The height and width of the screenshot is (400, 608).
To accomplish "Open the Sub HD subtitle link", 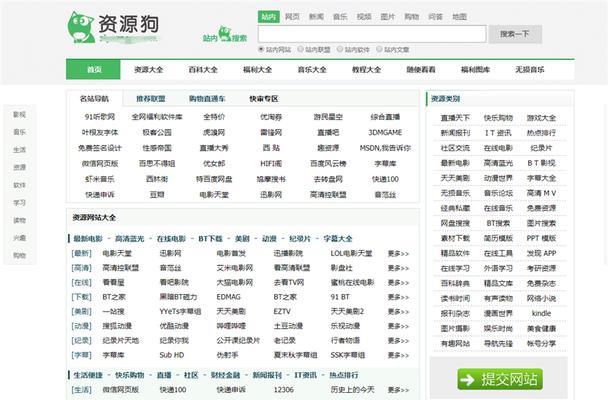I will pyautogui.click(x=171, y=355).
